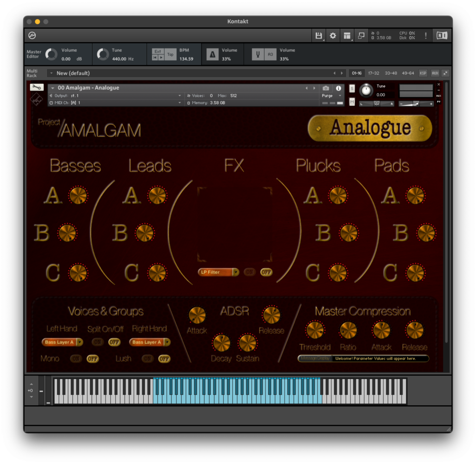Click the minimized view icon

361,35
